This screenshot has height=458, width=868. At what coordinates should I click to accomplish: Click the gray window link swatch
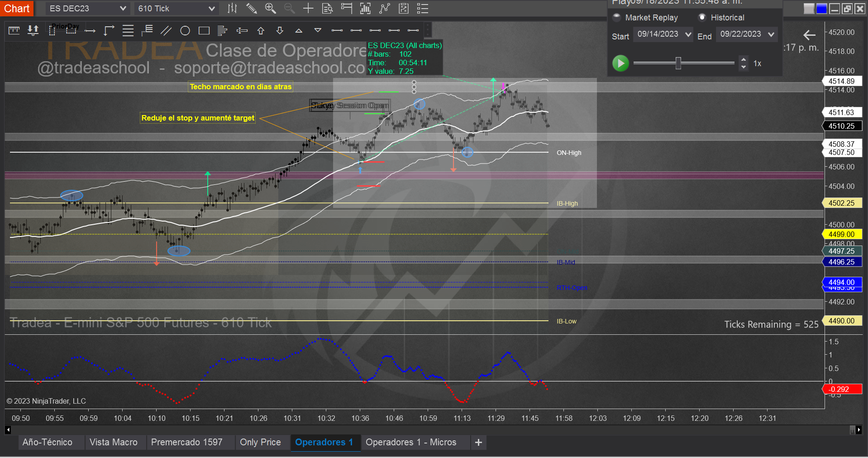click(x=809, y=9)
